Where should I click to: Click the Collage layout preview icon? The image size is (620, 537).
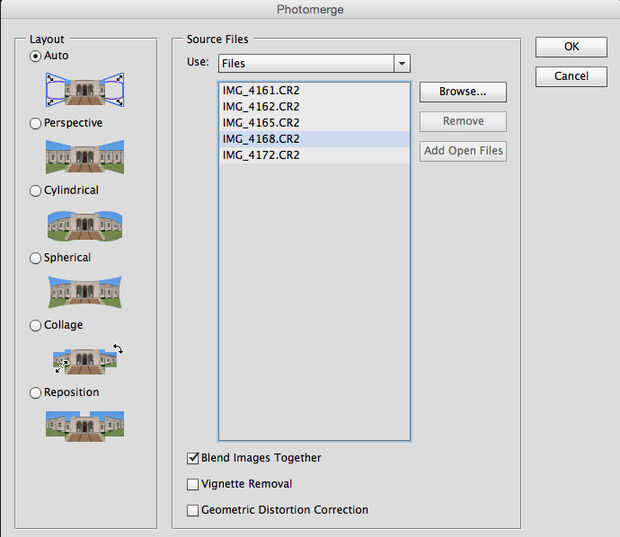(x=84, y=359)
